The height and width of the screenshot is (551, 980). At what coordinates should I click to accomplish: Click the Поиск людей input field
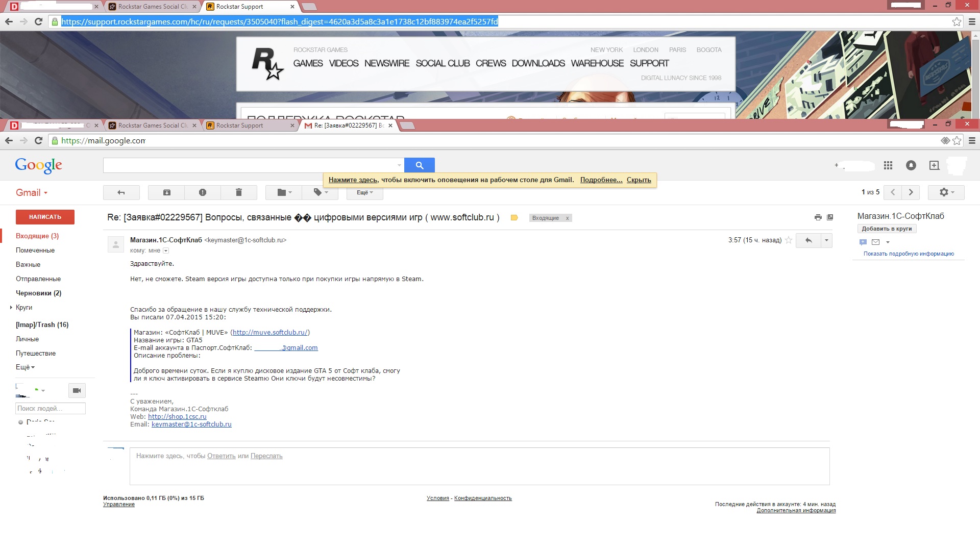pyautogui.click(x=50, y=408)
